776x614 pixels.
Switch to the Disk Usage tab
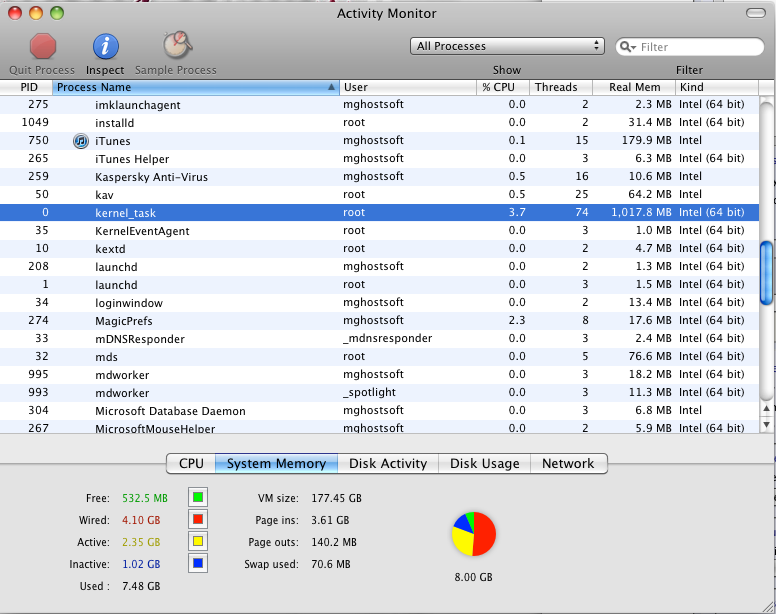point(485,464)
